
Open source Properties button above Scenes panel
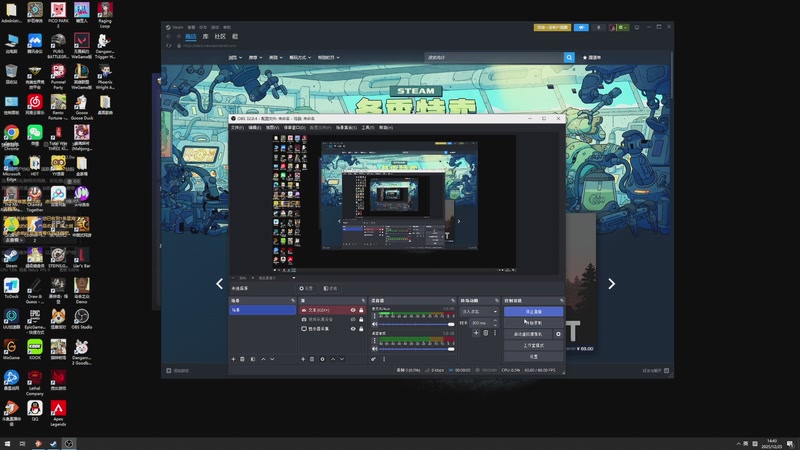coord(307,288)
